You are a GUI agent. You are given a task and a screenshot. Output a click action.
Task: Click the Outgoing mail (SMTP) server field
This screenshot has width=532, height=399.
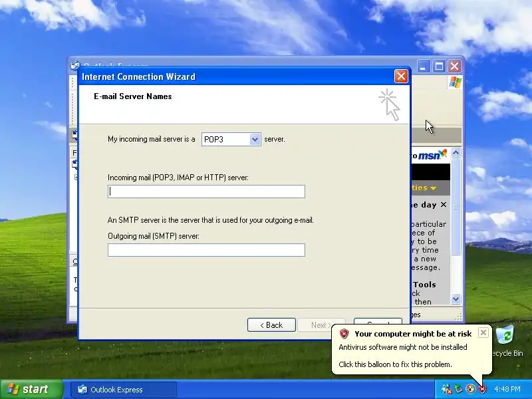coord(206,250)
